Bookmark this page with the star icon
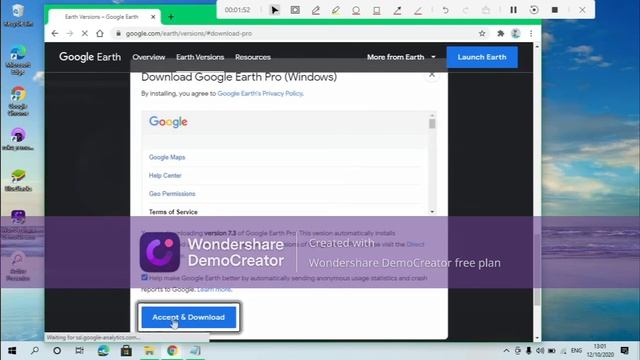 click(482, 33)
